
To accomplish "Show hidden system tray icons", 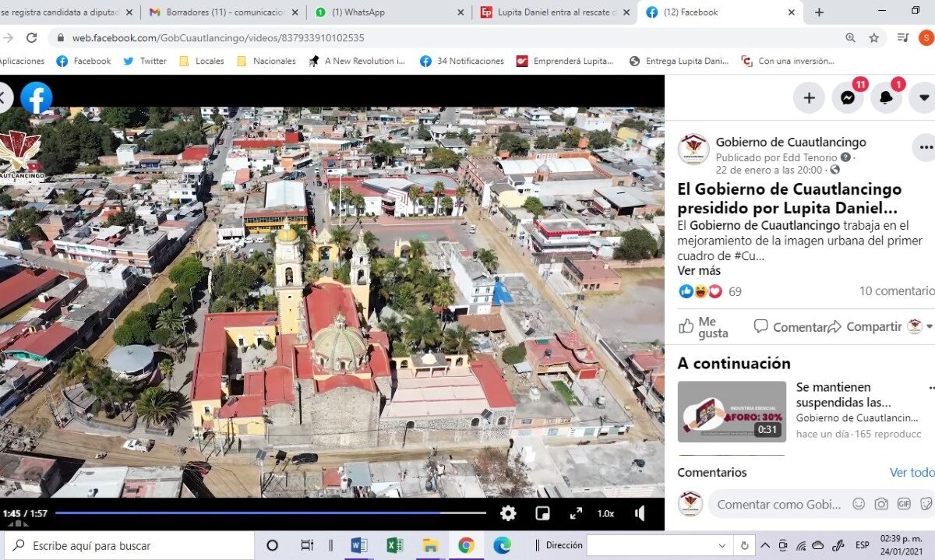I will click(x=765, y=545).
